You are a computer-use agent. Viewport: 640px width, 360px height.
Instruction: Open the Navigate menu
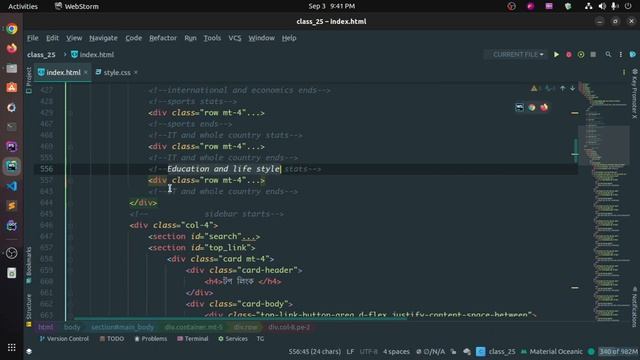[x=103, y=38]
